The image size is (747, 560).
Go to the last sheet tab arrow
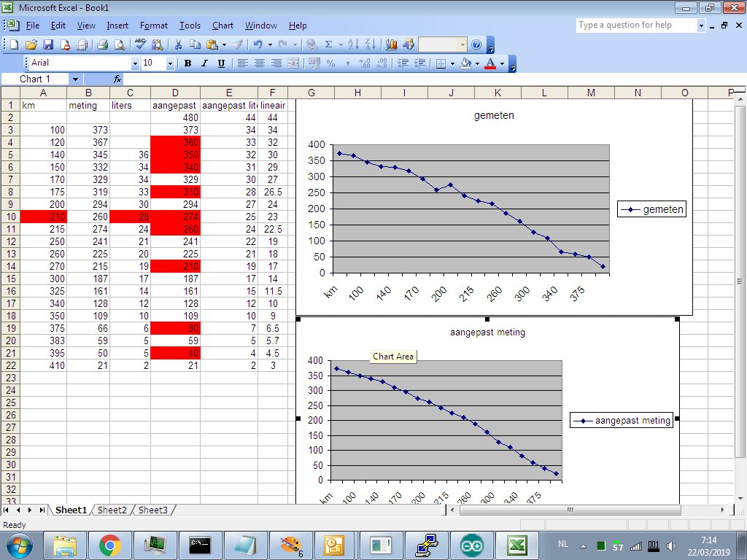pyautogui.click(x=42, y=510)
